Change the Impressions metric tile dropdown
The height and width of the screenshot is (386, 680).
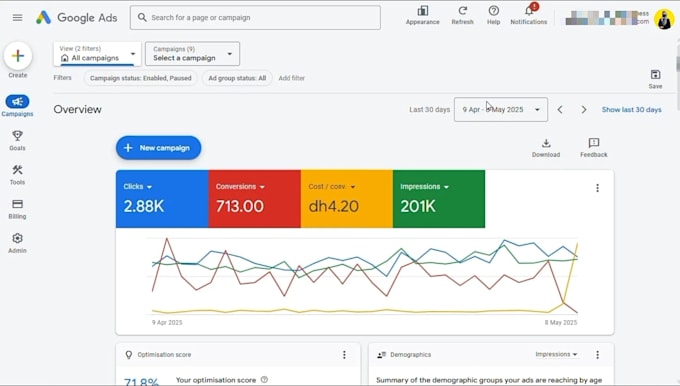pos(425,186)
